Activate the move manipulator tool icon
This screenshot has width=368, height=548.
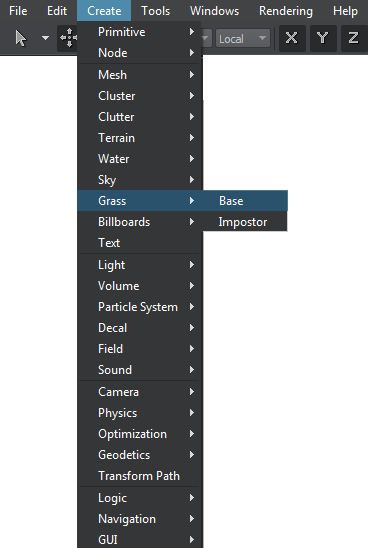click(68, 38)
